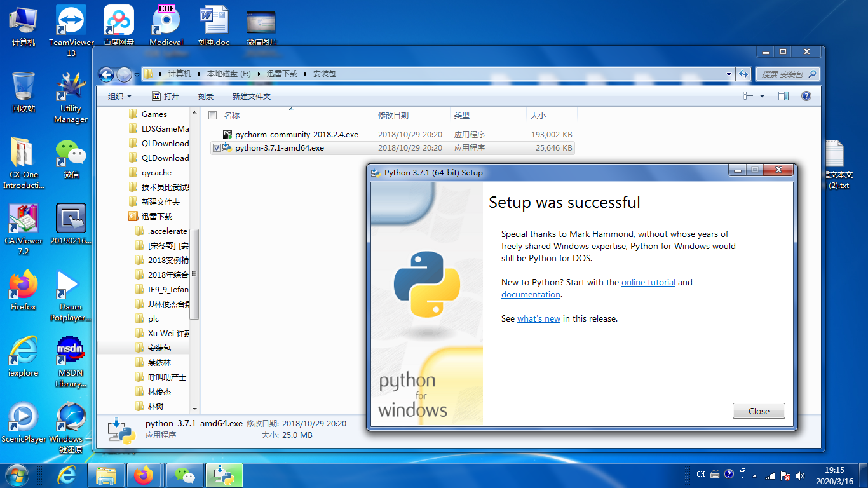Select MSDN Library desktop shortcut
Viewport: 868px width, 488px height.
(x=71, y=362)
